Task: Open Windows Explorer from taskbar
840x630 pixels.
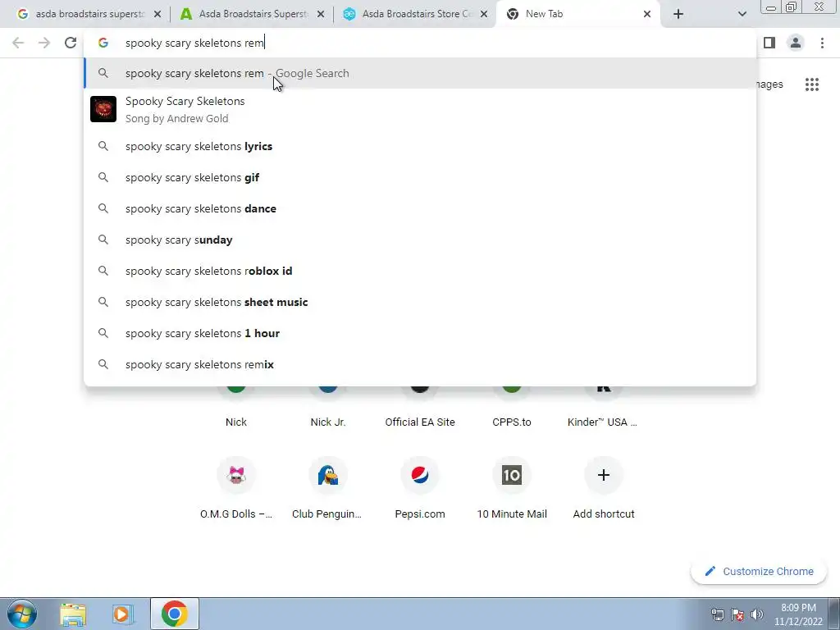Action: click(73, 614)
